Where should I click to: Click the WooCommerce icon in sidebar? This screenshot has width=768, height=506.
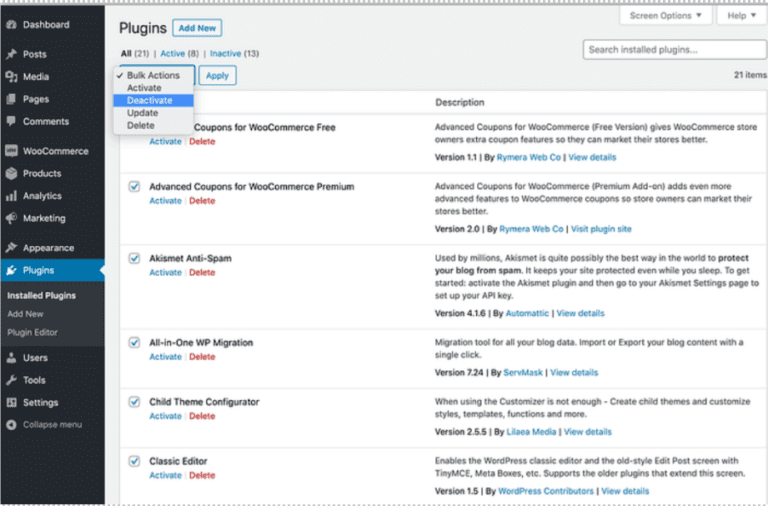tap(11, 151)
